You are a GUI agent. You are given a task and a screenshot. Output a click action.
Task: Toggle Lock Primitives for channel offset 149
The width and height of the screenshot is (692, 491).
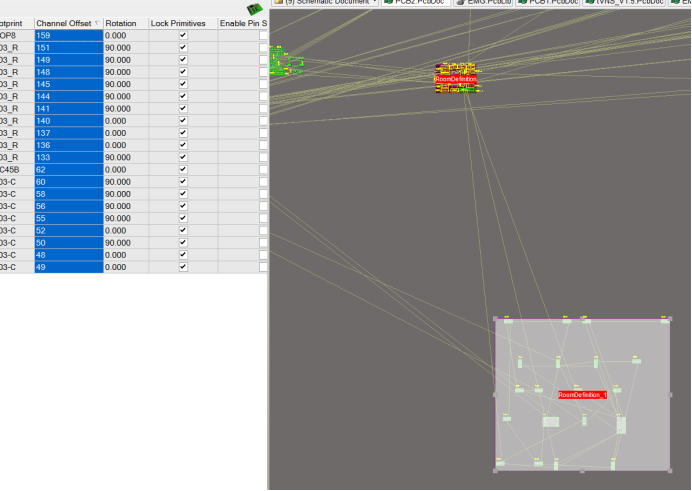point(183,60)
